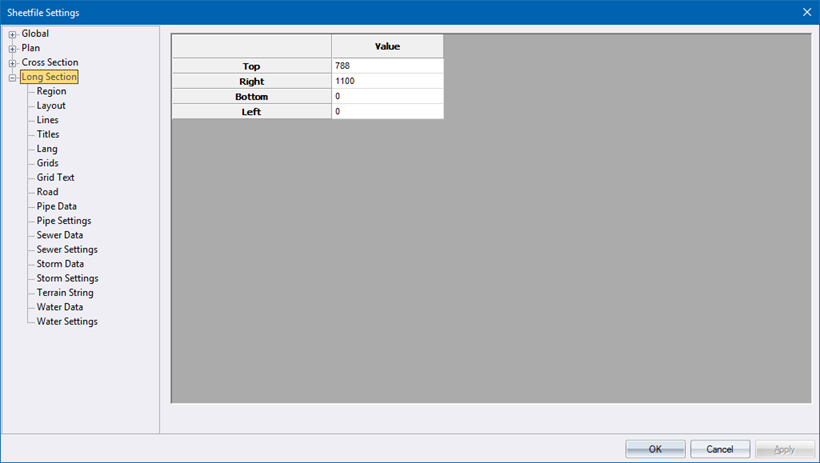Expand the Cross Section tree node
Viewport: 820px width, 463px height.
[13, 63]
